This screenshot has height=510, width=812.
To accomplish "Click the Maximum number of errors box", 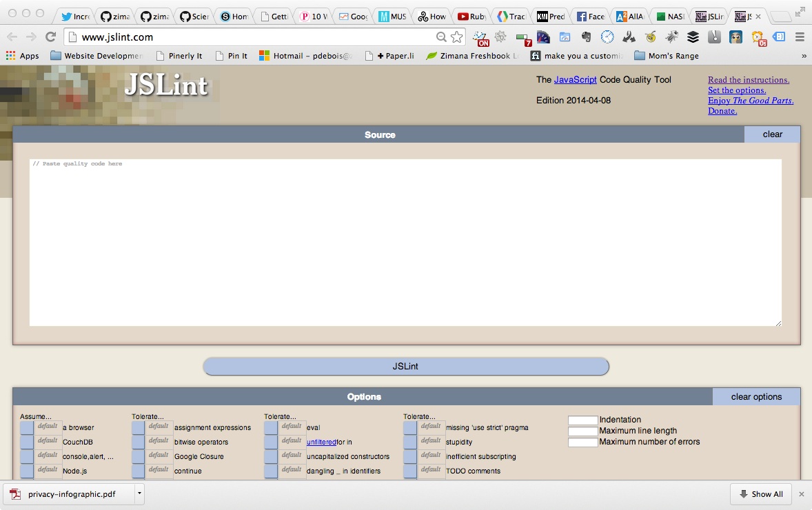I will point(582,442).
